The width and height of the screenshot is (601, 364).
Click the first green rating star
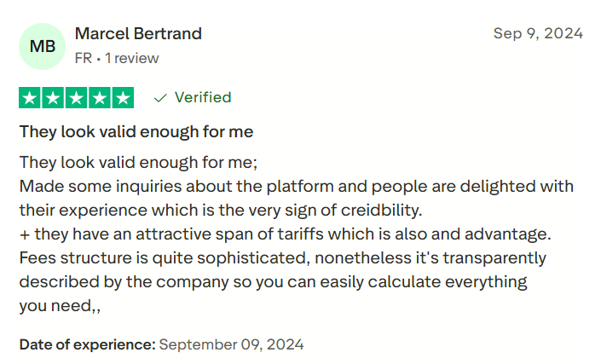[30, 98]
